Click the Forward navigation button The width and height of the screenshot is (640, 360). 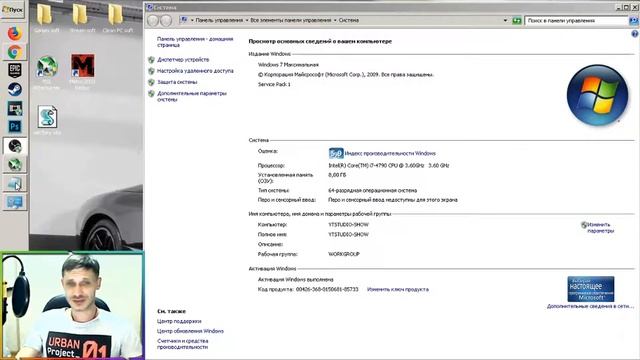click(x=166, y=20)
